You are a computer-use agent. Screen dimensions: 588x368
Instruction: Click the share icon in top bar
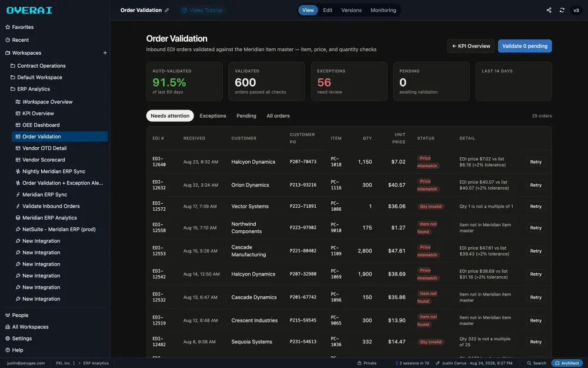[549, 10]
